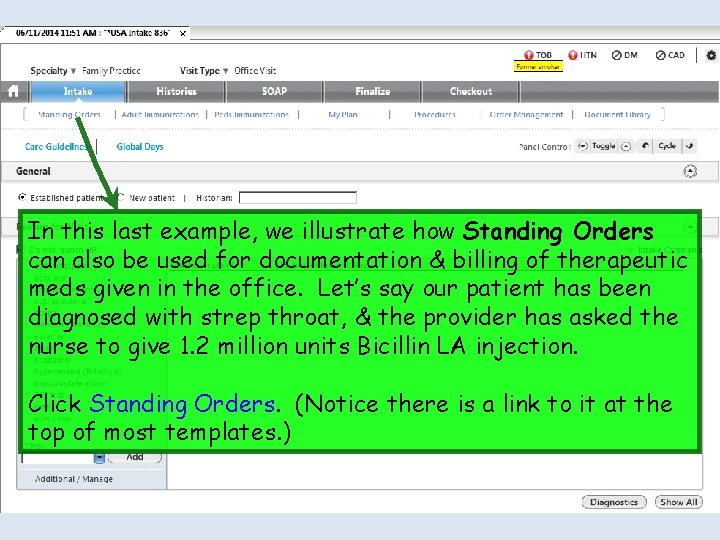Screen dimensions: 720x540
Task: Switch to the Finalize tab
Action: [372, 91]
